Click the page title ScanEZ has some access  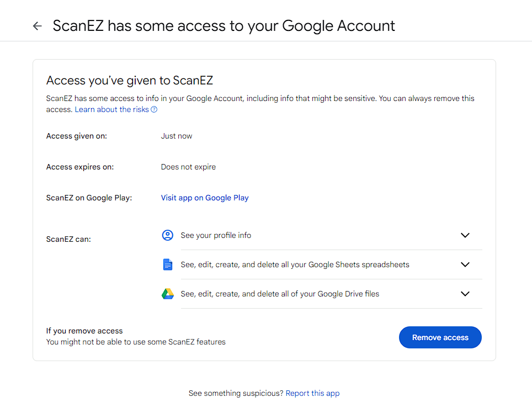(x=224, y=26)
